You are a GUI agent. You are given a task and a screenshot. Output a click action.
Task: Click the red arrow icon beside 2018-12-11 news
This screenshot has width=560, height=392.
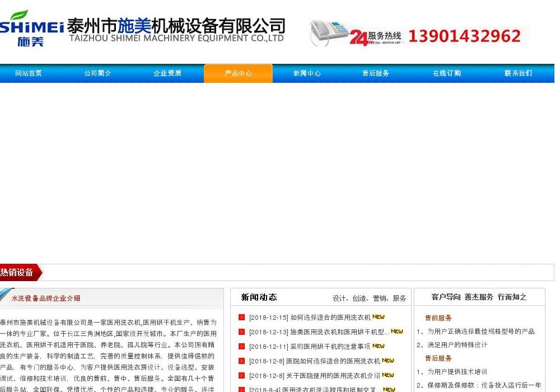242,347
